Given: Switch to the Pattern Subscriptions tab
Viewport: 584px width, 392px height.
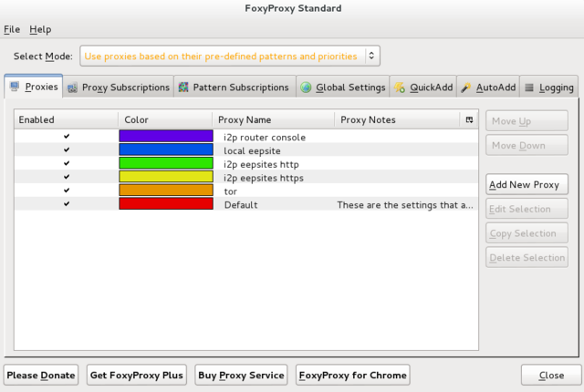Looking at the screenshot, I should (235, 88).
